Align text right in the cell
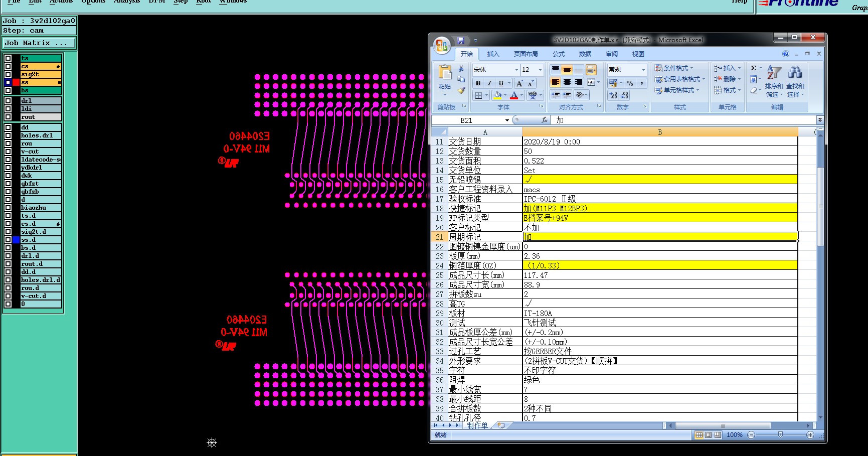 pos(578,82)
